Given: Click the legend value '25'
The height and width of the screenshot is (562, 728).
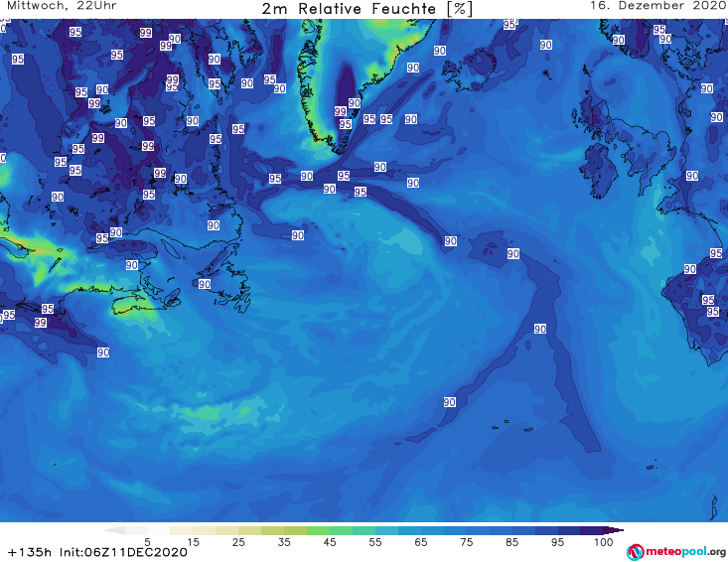Looking at the screenshot, I should [238, 541].
